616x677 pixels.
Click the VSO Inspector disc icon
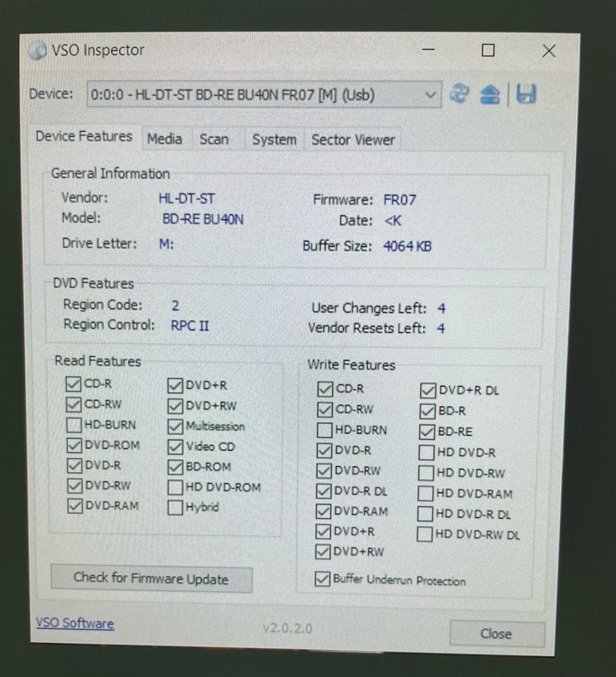[x=37, y=51]
